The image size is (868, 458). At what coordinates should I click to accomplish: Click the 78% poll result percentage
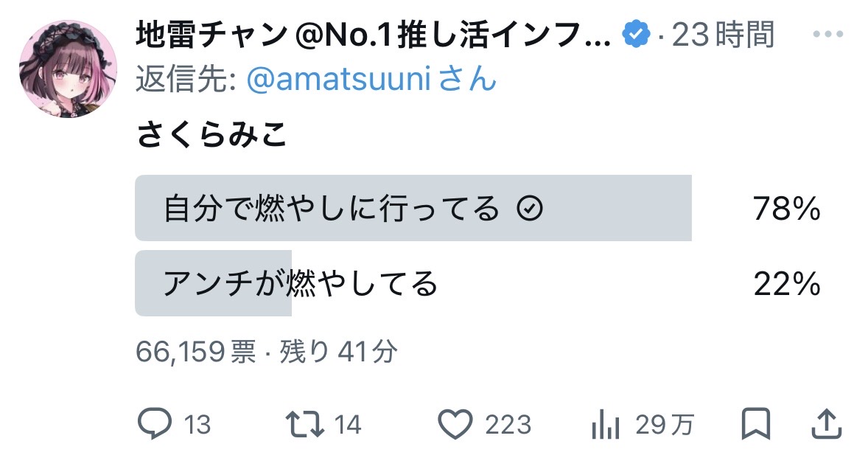coord(786,210)
